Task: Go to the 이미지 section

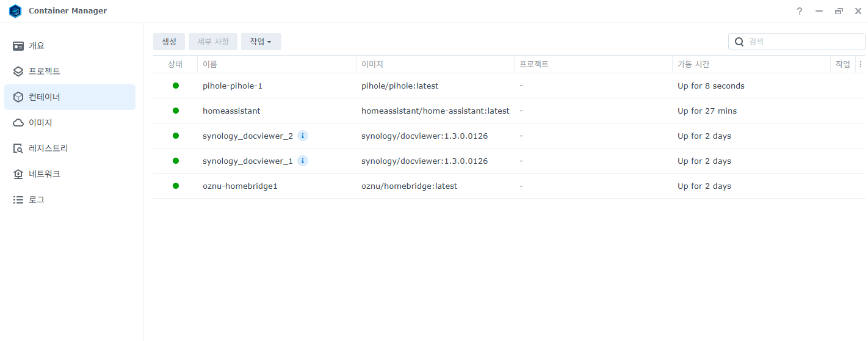Action: [70, 123]
